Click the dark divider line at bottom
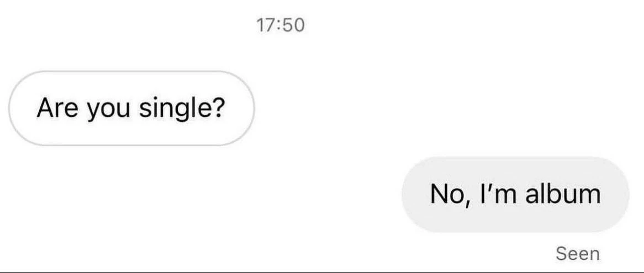Viewport: 644px width, 273px height. [322, 271]
